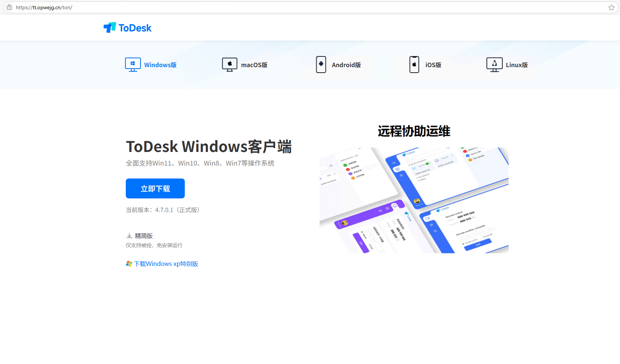
Task: Click the 立即下载 download button
Action: pos(155,188)
